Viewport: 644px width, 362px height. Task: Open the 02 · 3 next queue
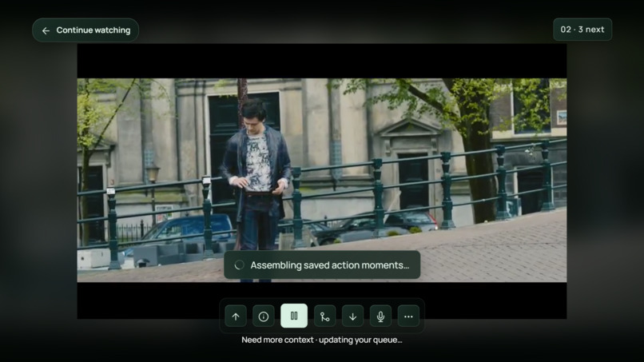582,30
